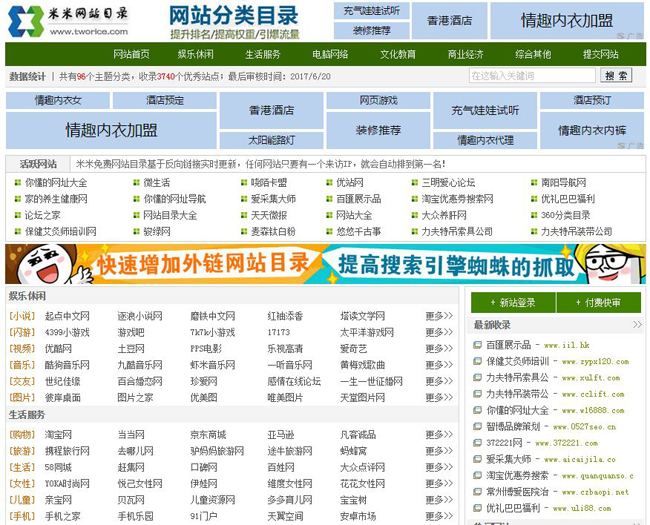Open the [手机] category link
Viewport: 650px width, 525px height.
coord(22,516)
